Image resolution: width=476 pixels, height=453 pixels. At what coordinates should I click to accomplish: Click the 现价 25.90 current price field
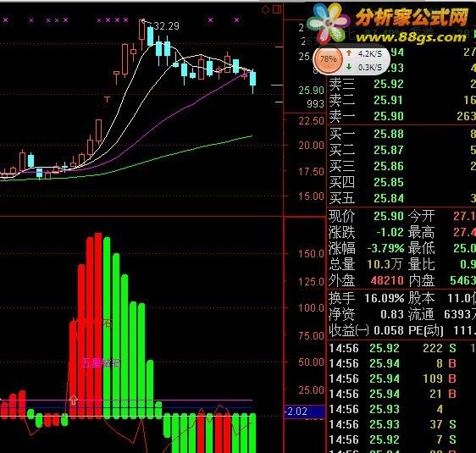(366, 216)
